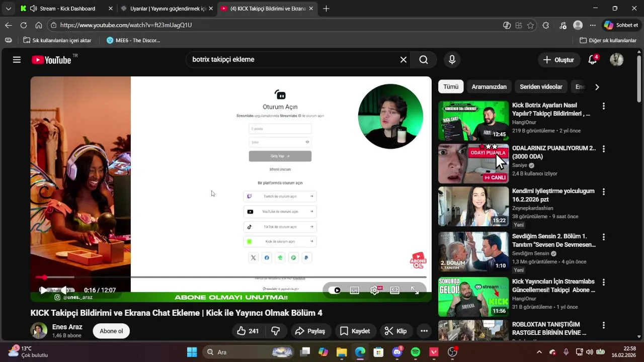This screenshot has width=644, height=362.
Task: Click the magnifier search button
Action: click(424, 60)
